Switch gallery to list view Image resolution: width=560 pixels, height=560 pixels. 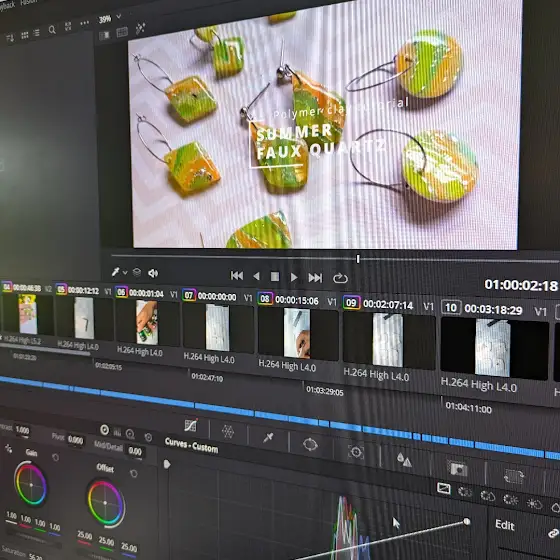[x=36, y=33]
